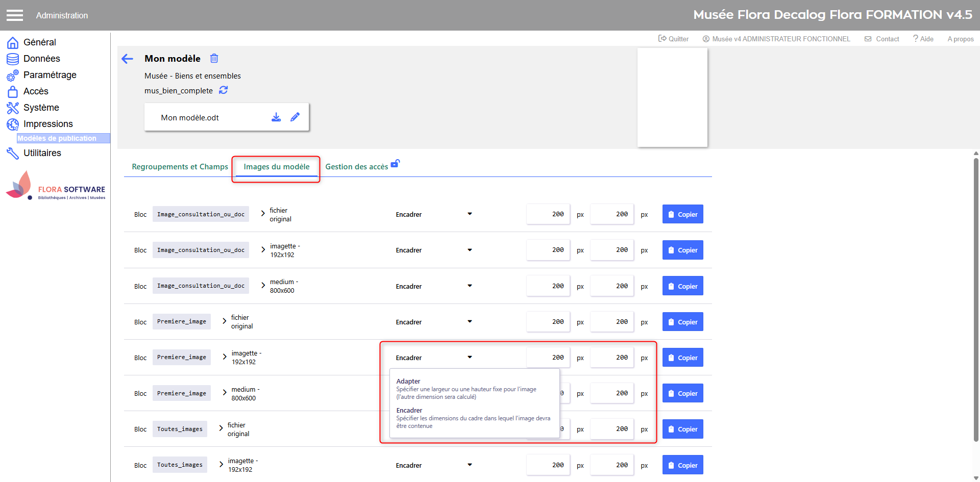The image size is (980, 482).
Task: Switch to the Regroupements et Champs tab
Action: pyautogui.click(x=180, y=167)
